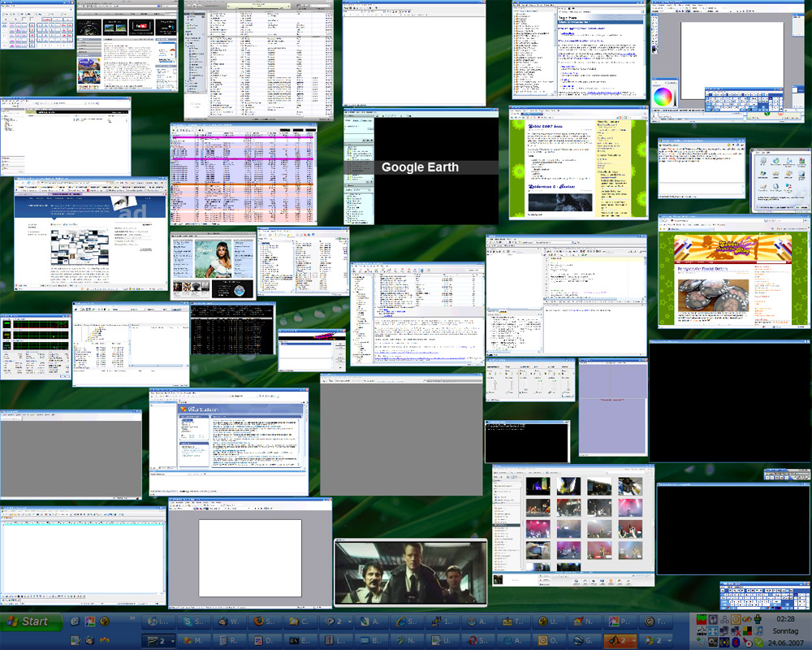Expand the orange highlighted taskbar group

click(x=620, y=641)
